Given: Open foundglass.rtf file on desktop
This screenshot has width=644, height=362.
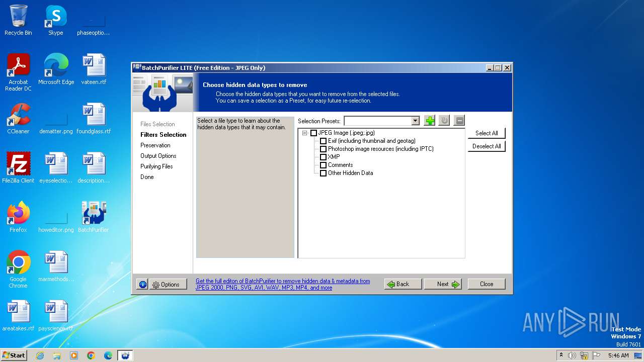Looking at the screenshot, I should [94, 119].
